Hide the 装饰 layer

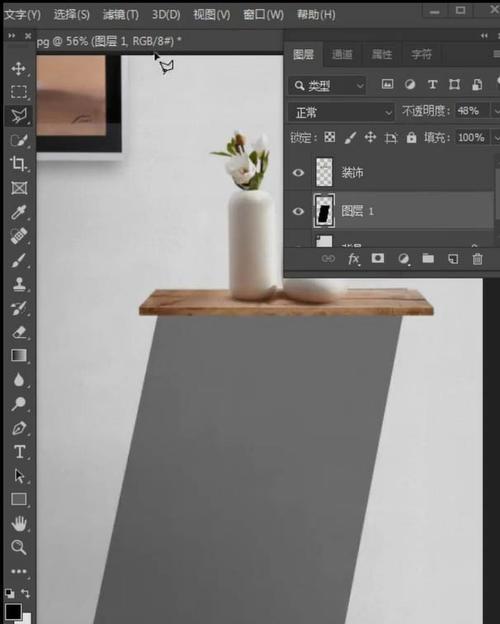pos(298,173)
